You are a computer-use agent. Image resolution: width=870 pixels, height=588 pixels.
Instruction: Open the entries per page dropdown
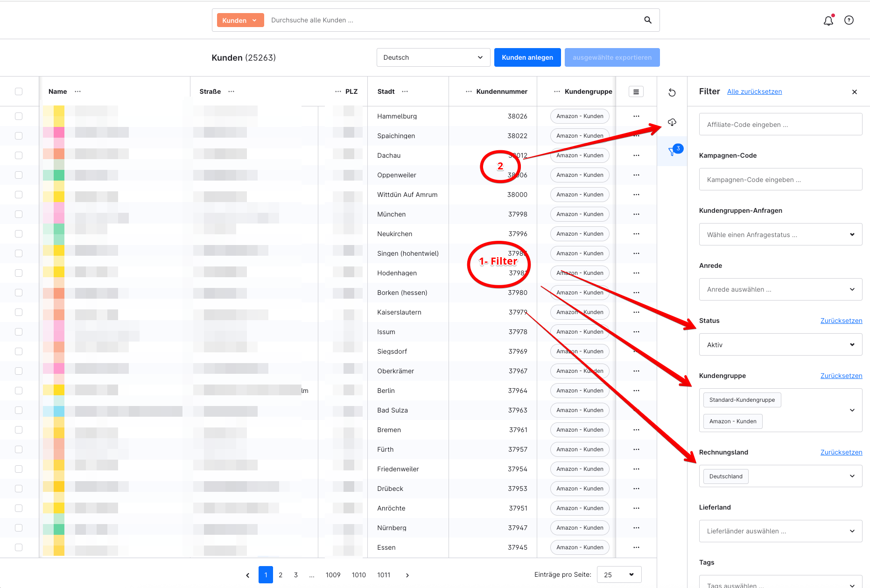coord(618,574)
